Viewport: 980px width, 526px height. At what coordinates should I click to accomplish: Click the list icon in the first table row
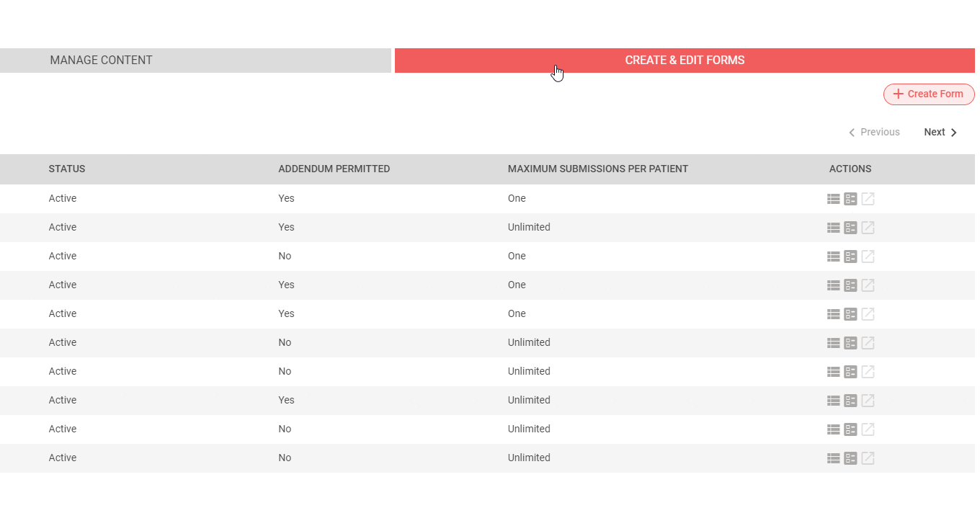[833, 199]
